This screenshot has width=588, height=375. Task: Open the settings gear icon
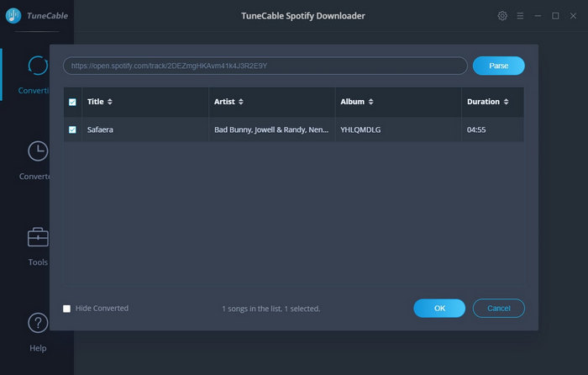[502, 16]
